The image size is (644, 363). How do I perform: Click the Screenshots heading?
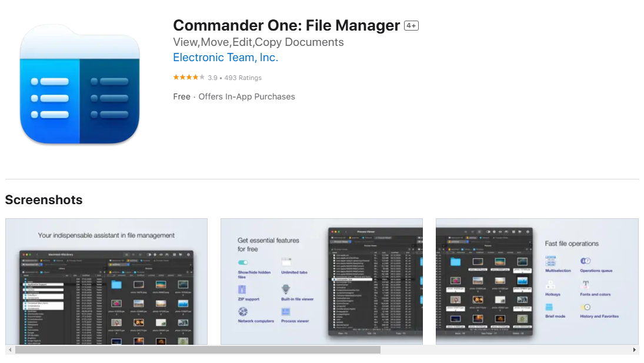click(44, 199)
